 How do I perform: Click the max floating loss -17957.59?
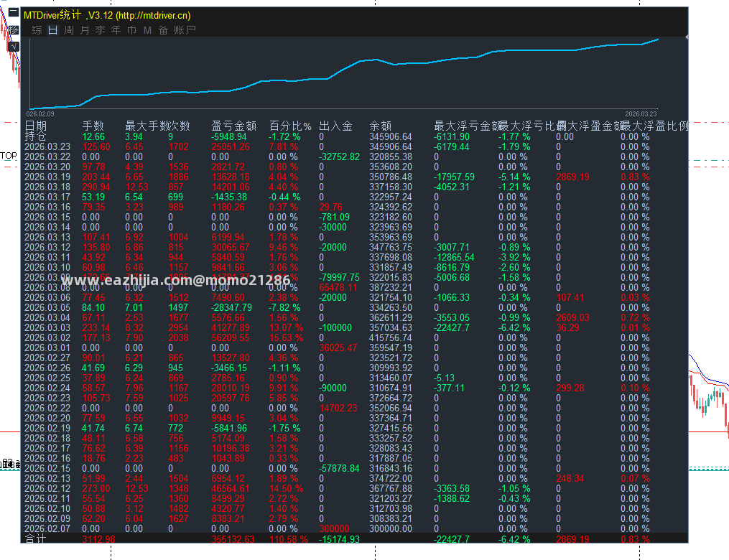point(454,177)
